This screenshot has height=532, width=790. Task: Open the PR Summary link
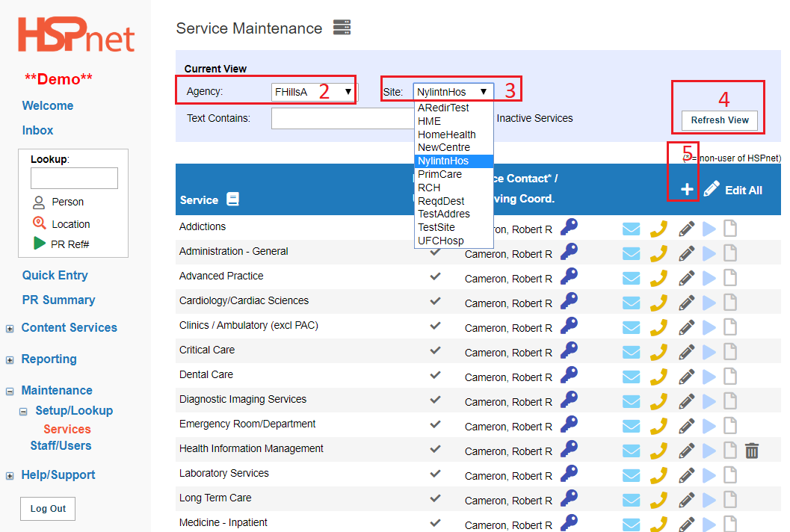click(x=58, y=300)
